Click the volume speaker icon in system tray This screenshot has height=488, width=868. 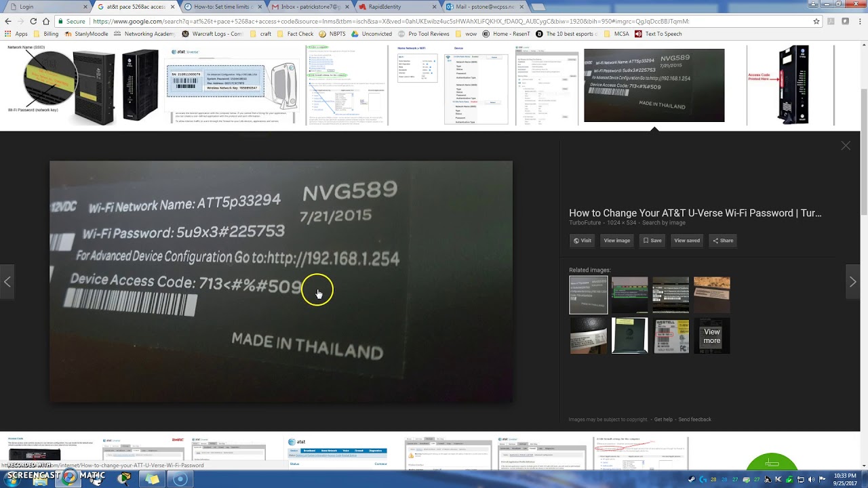click(x=812, y=480)
